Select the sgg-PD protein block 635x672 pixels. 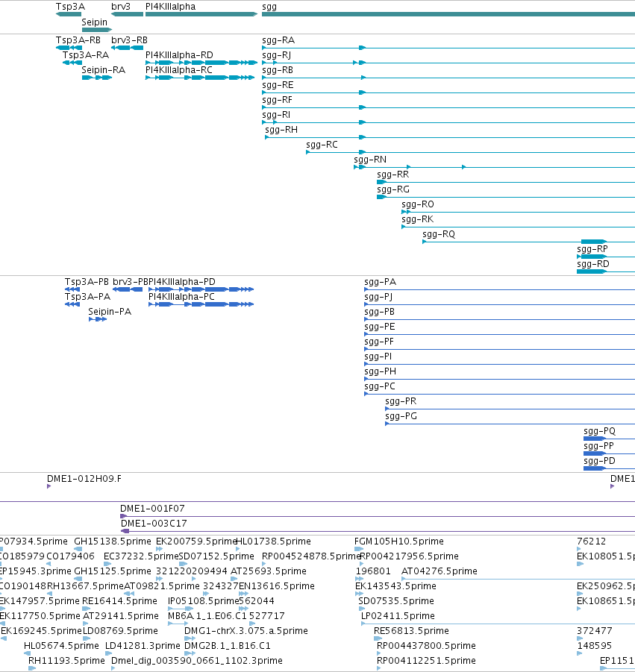point(594,468)
